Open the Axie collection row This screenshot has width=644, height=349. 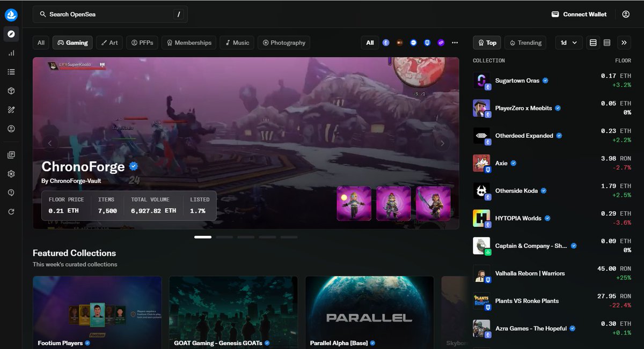point(552,163)
